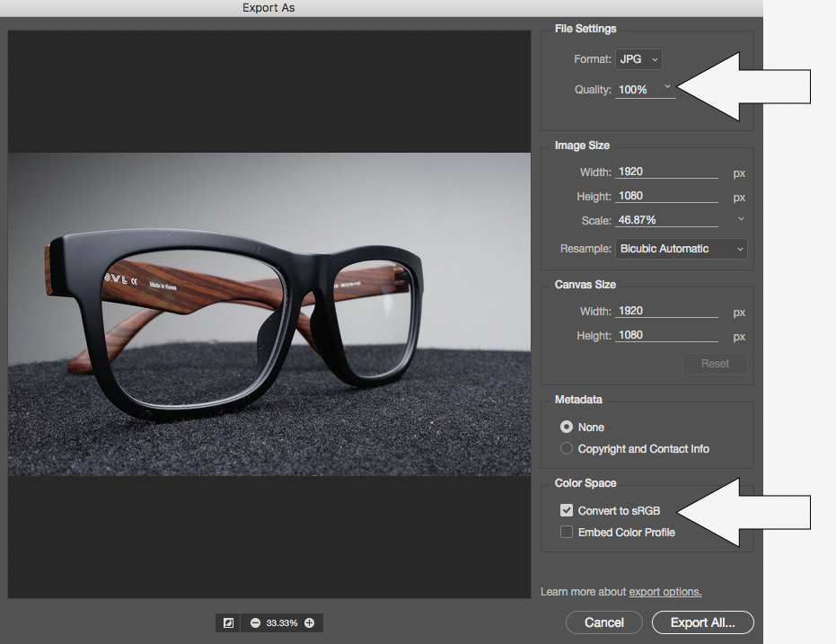Select Copyright and Contact Info metadata
This screenshot has height=644, width=836.
pyautogui.click(x=566, y=446)
